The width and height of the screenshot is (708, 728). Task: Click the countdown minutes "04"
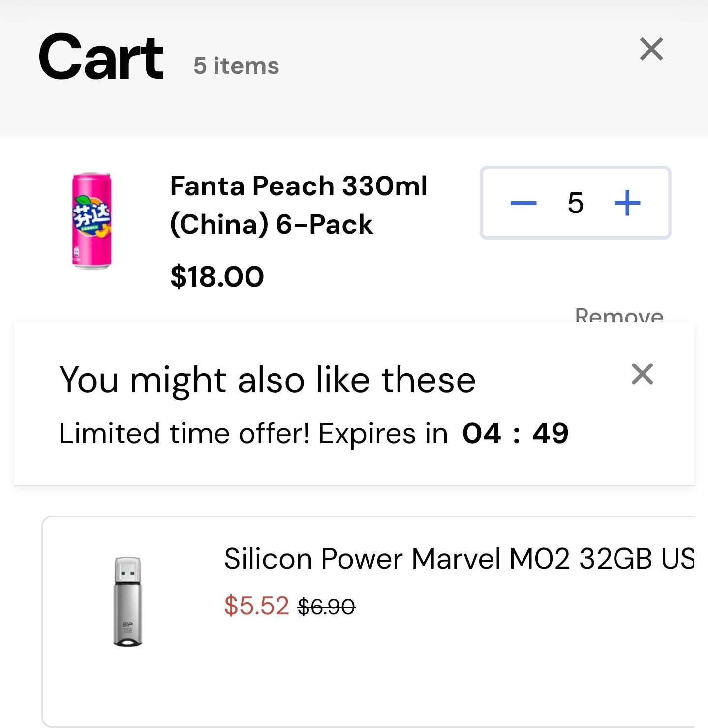click(x=482, y=433)
